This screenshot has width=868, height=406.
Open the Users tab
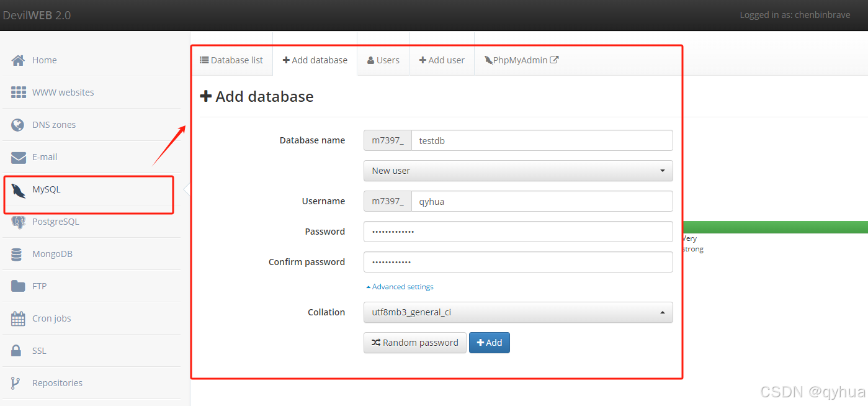coord(383,60)
